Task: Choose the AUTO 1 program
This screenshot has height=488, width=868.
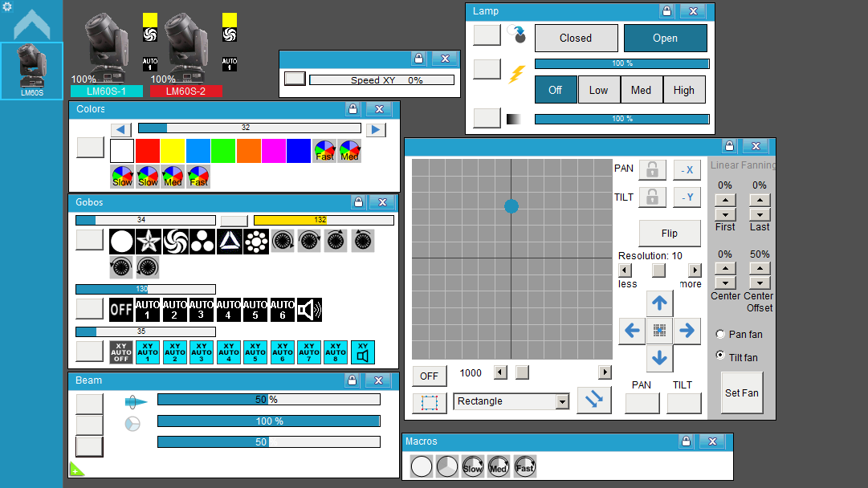Action: (x=147, y=309)
